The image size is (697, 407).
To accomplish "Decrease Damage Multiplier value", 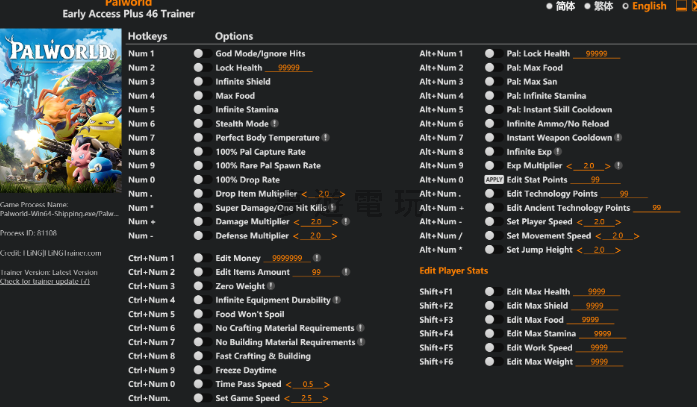I will click(x=296, y=222).
